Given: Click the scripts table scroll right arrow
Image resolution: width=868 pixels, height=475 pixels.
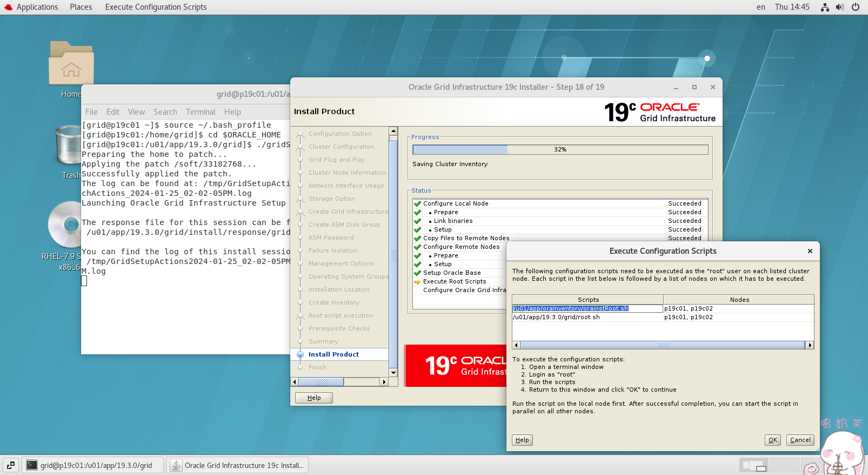Looking at the screenshot, I should [x=810, y=345].
